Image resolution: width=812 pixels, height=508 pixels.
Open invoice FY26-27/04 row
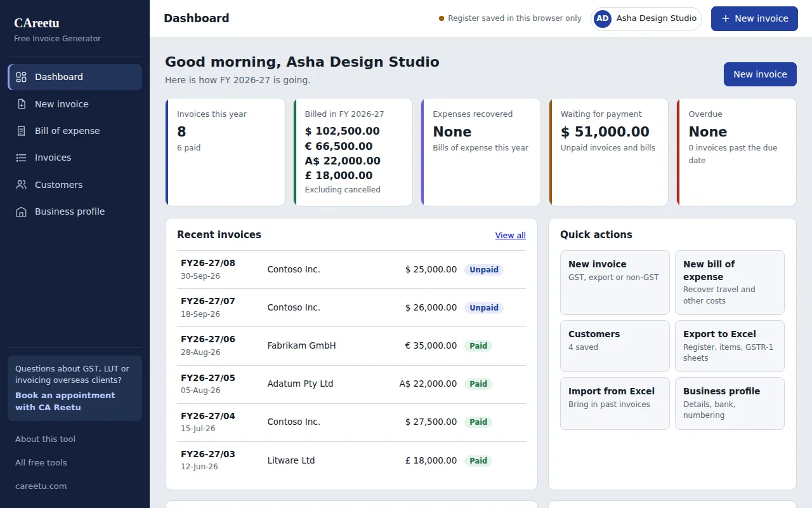351,422
